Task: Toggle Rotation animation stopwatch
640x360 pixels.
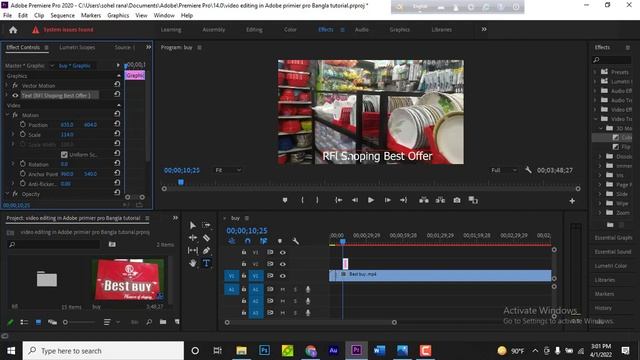Action: [23, 164]
